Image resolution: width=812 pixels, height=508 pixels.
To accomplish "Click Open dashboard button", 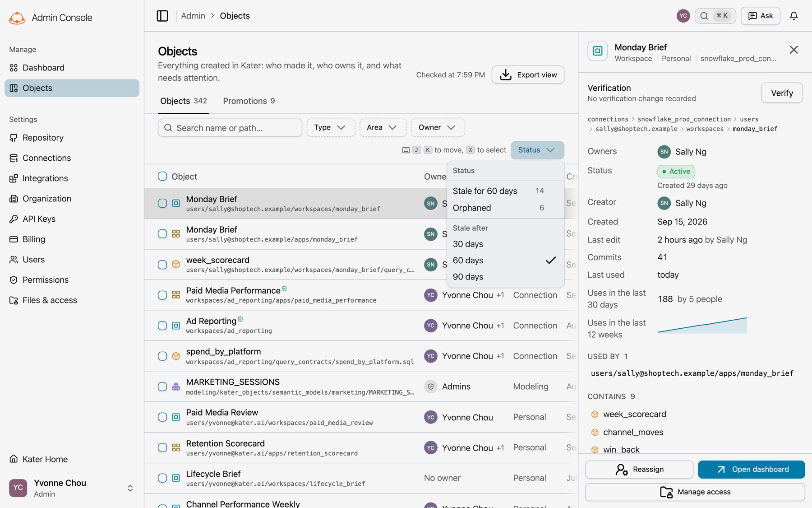I will (x=752, y=470).
